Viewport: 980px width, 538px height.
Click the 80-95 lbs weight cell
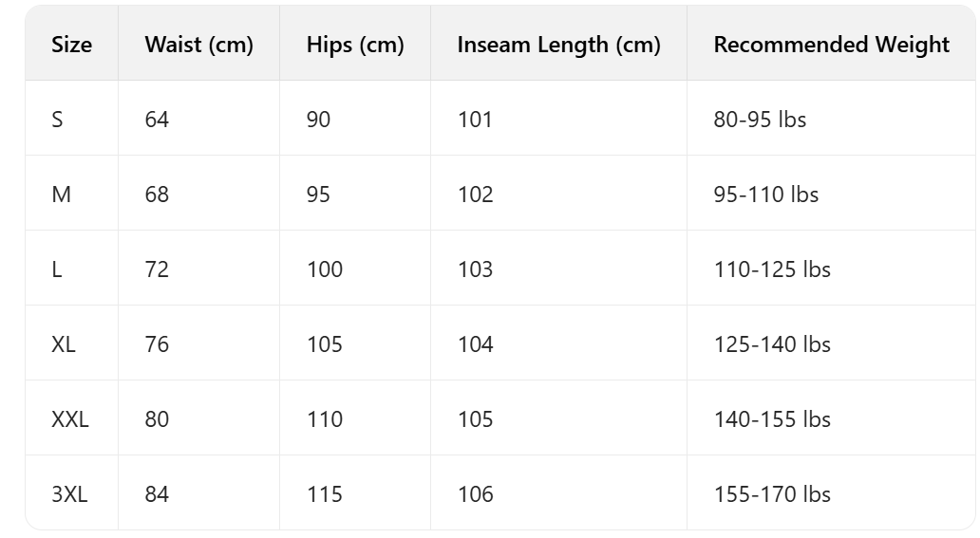click(760, 120)
